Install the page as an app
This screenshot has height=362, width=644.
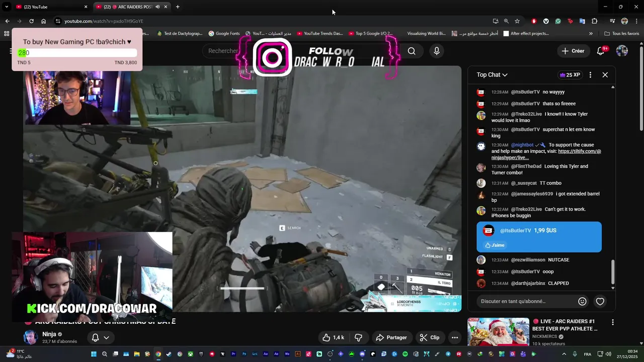click(496, 21)
